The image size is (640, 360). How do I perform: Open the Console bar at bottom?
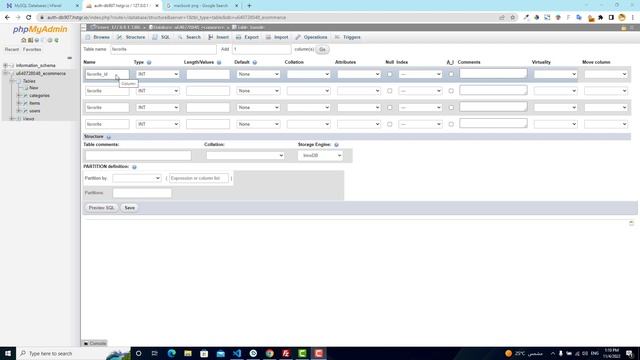95,343
